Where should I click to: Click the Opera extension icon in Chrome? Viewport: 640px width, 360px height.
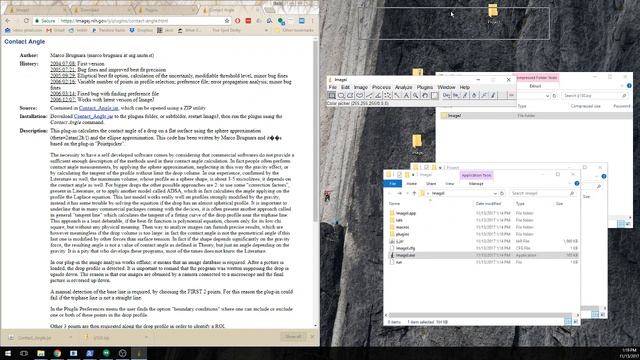click(x=238, y=20)
